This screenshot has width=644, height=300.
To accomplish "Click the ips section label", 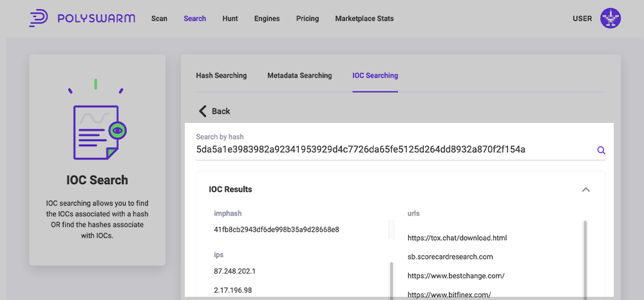I will coord(218,255).
